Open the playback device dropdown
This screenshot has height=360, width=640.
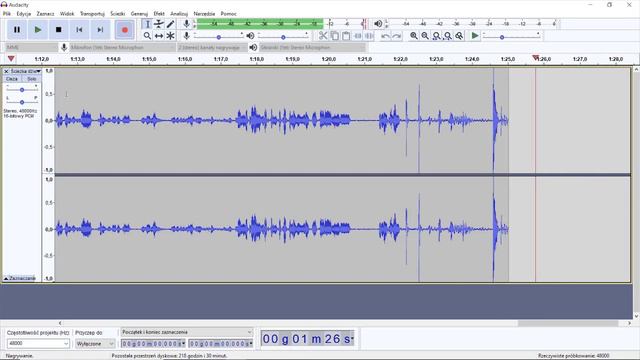(x=312, y=48)
